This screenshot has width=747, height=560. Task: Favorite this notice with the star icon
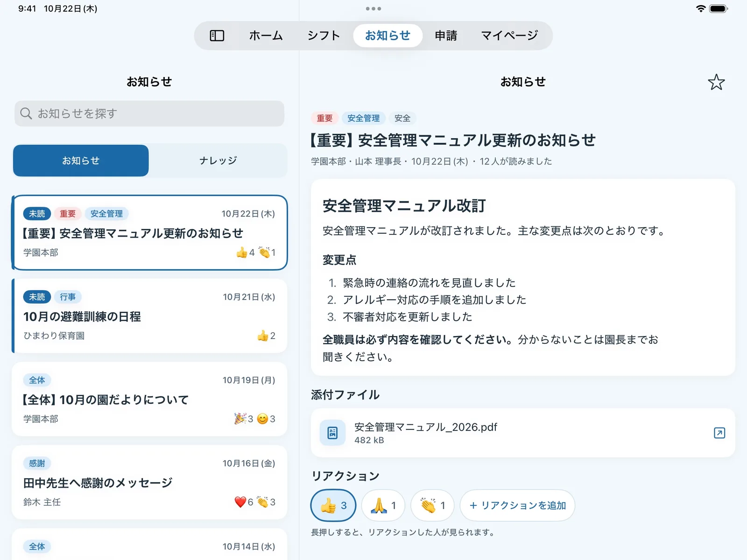[x=716, y=83]
